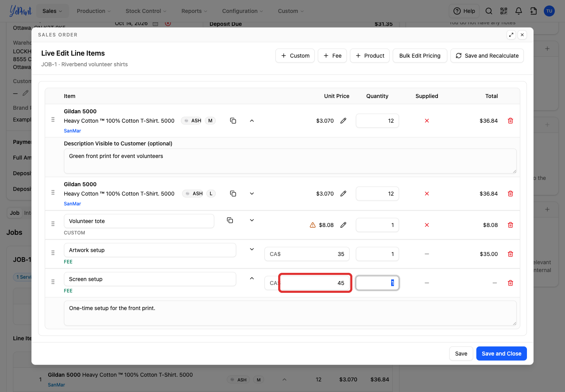
Task: Duplicate the Volunteer tote custom line
Action: pos(230,220)
